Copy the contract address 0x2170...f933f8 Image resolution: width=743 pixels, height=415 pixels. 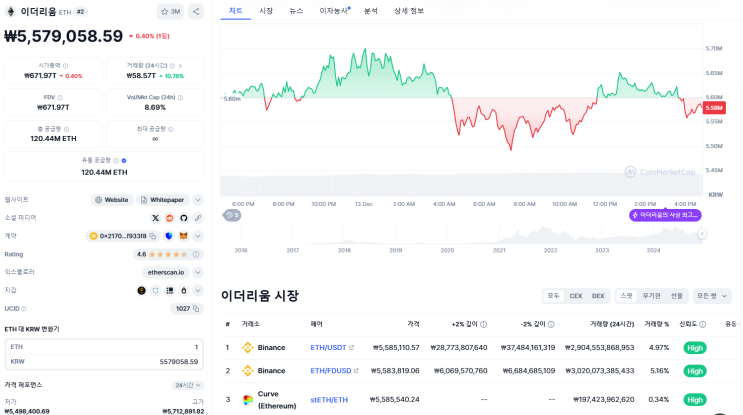pyautogui.click(x=153, y=236)
